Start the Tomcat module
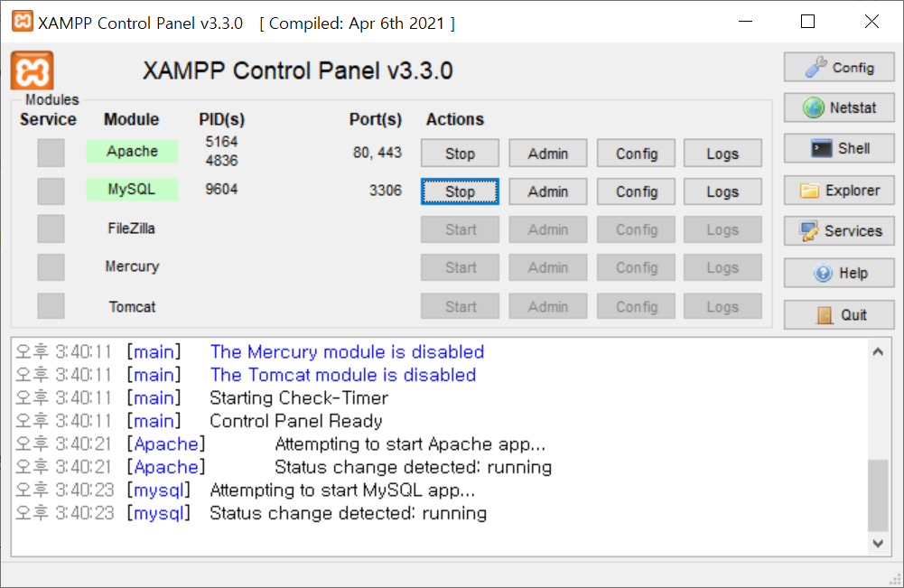Image resolution: width=904 pixels, height=588 pixels. click(460, 307)
